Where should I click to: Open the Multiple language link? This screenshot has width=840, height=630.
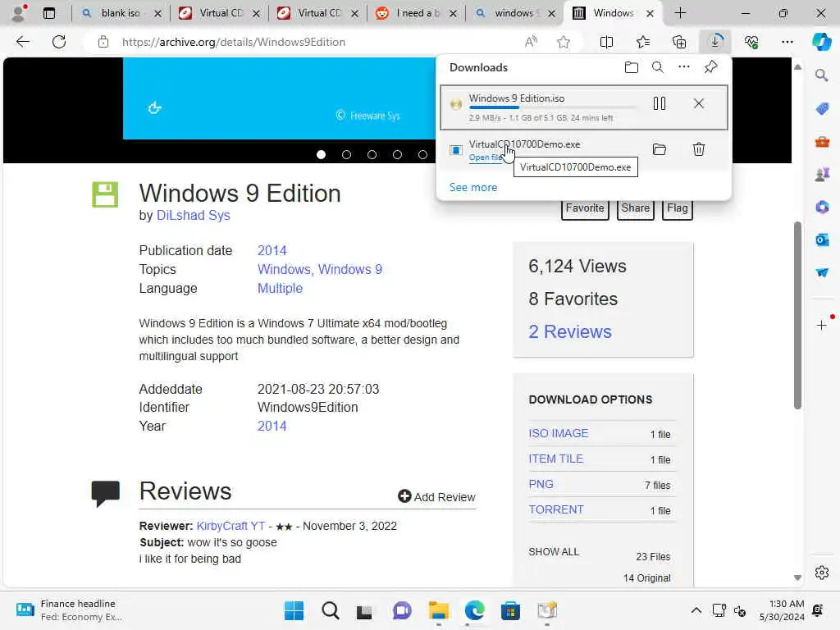click(x=281, y=288)
